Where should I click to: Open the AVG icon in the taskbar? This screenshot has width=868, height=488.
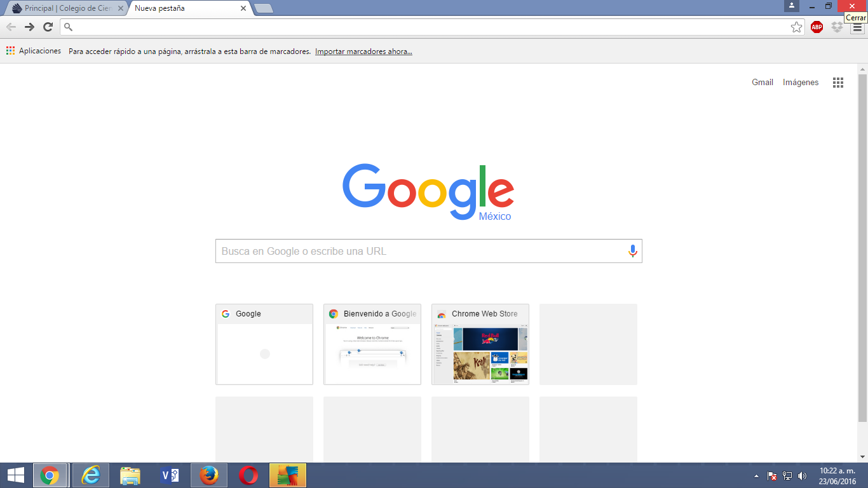pyautogui.click(x=288, y=475)
